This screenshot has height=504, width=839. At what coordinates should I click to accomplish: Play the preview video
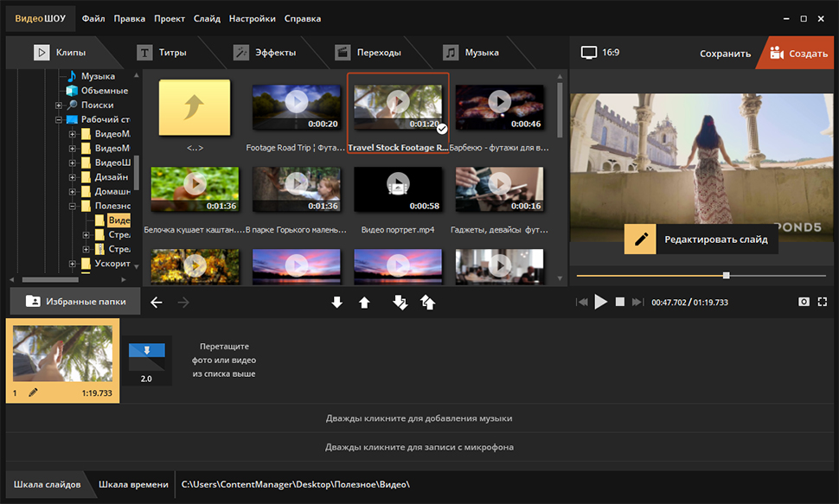click(x=601, y=302)
